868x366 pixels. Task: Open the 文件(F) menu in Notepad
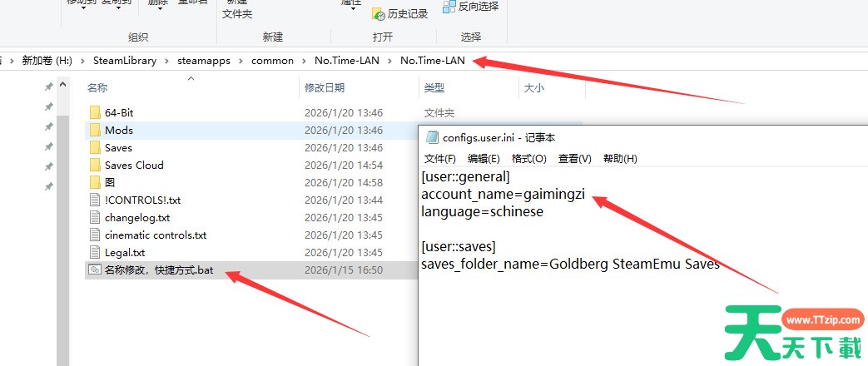click(440, 159)
